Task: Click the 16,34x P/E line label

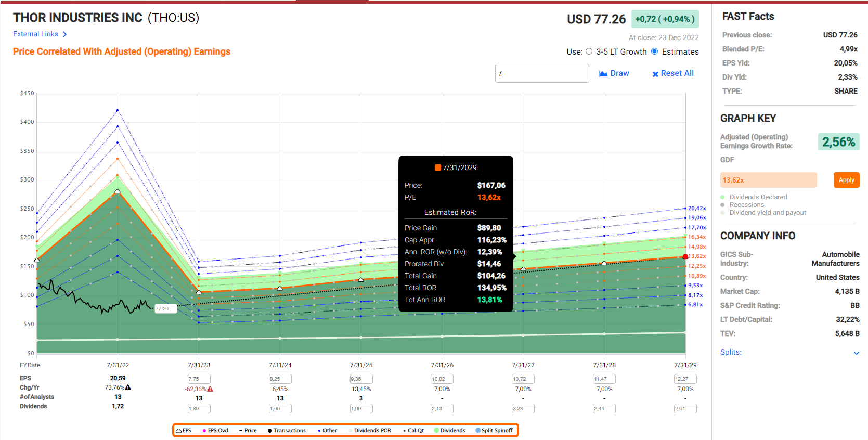Action: click(697, 237)
